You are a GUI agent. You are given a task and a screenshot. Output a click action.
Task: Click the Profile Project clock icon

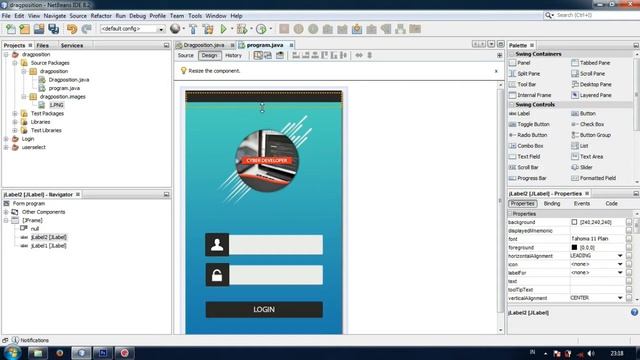pyautogui.click(x=261, y=29)
